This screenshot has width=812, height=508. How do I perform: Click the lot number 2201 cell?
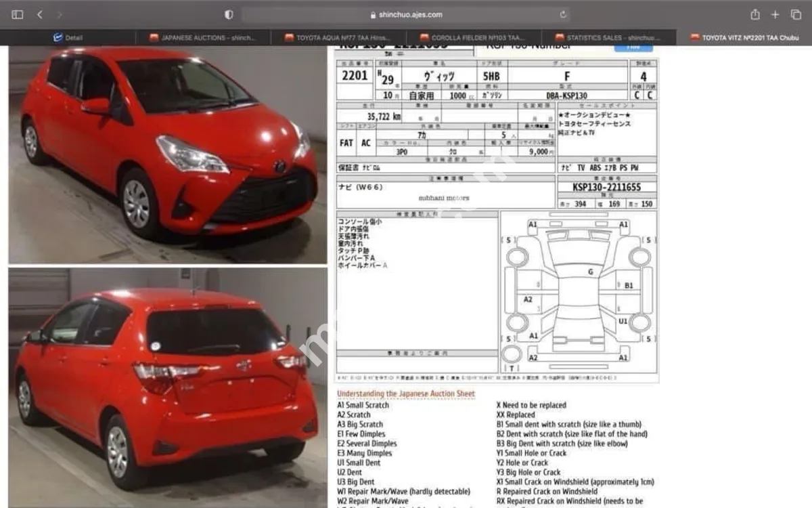[x=355, y=76]
